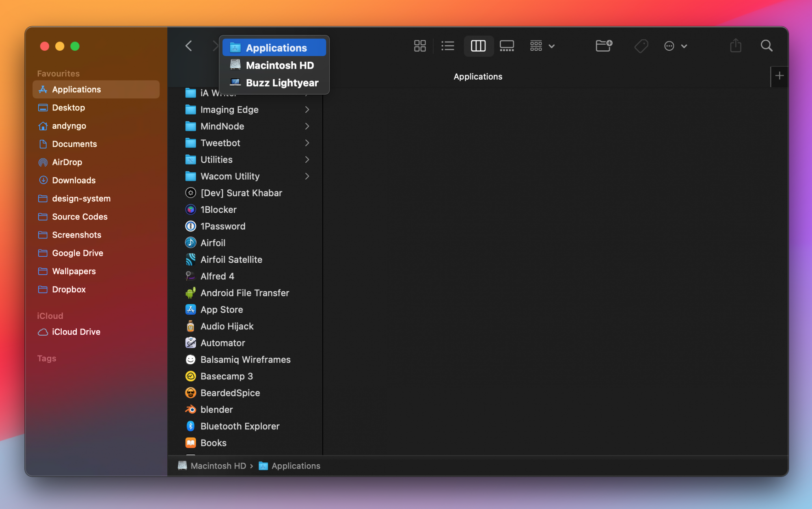
Task: Open the action ellipsis menu
Action: [676, 46]
